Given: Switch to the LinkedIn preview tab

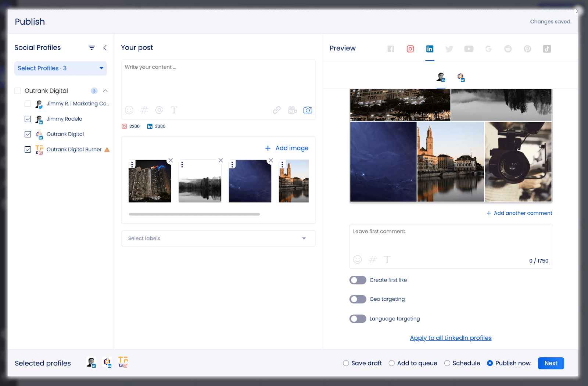Looking at the screenshot, I should 430,49.
